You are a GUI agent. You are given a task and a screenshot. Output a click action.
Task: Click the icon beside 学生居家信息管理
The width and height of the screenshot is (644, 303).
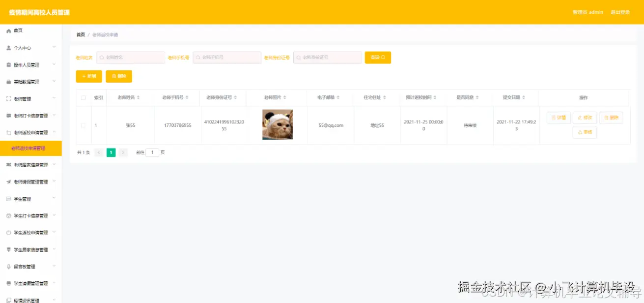8,250
